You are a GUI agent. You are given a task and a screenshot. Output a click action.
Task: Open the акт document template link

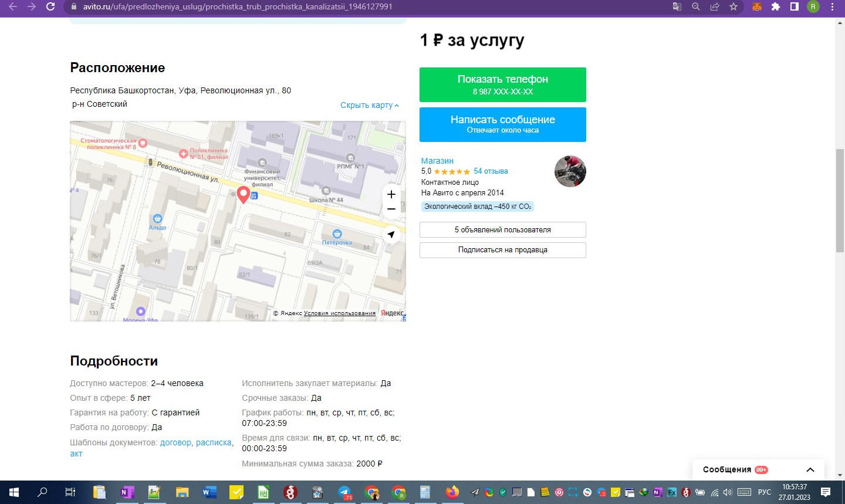click(x=76, y=454)
